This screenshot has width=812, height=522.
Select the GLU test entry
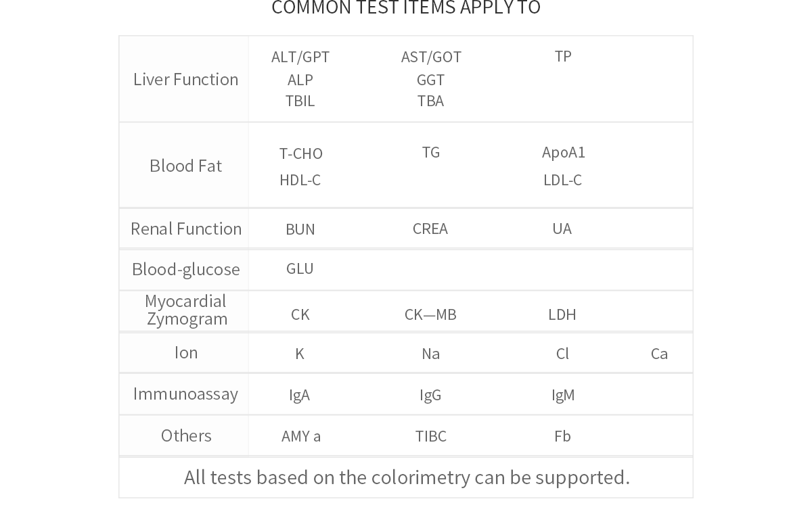[300, 268]
